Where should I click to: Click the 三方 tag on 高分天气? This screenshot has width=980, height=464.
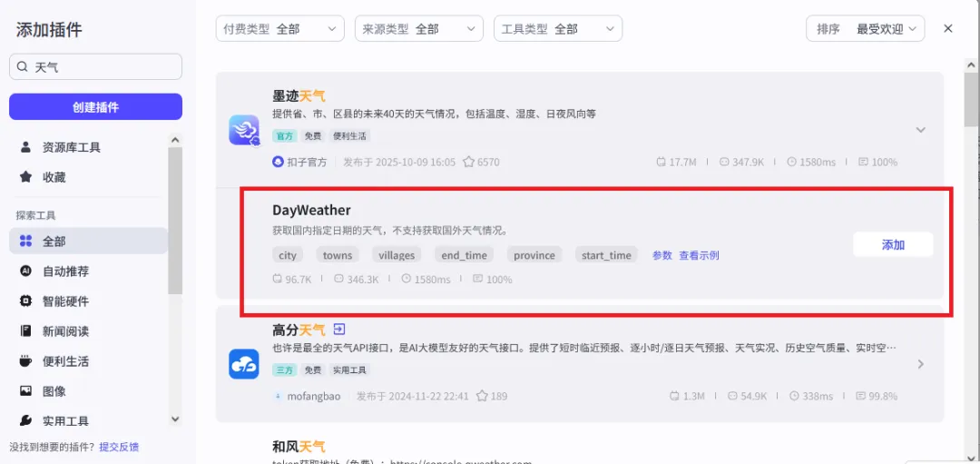[285, 370]
